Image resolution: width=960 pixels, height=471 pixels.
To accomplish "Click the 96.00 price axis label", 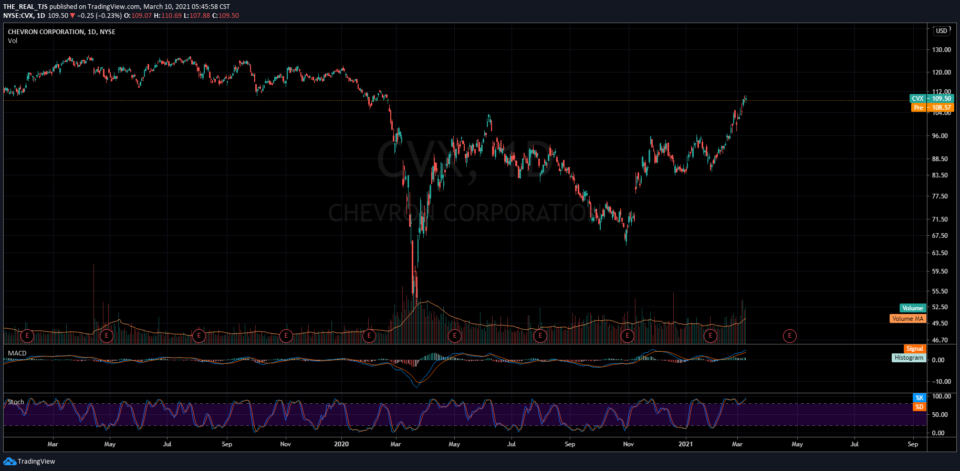I will click(x=941, y=135).
